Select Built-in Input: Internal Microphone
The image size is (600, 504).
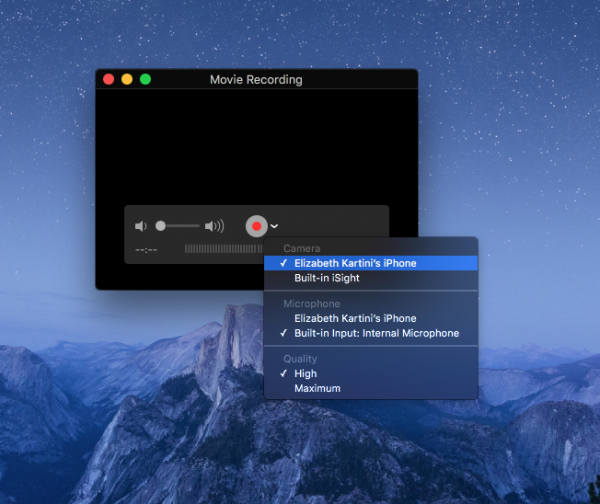(x=376, y=333)
